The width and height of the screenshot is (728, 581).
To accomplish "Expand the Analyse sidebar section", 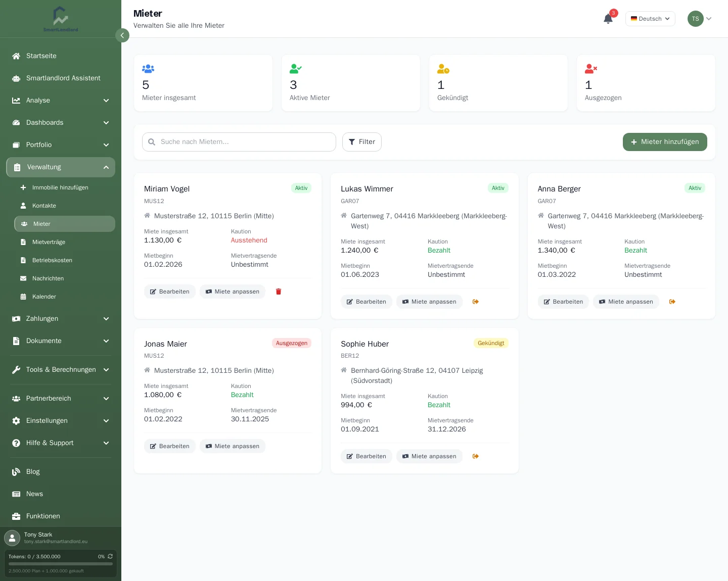I will [x=61, y=101].
